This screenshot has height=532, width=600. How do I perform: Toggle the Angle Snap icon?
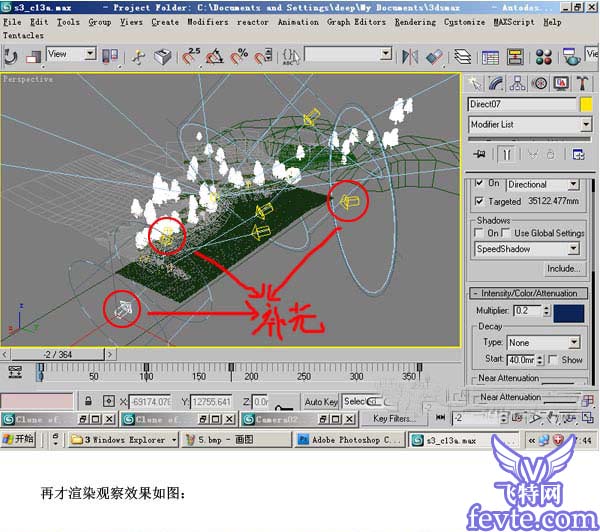pos(215,57)
